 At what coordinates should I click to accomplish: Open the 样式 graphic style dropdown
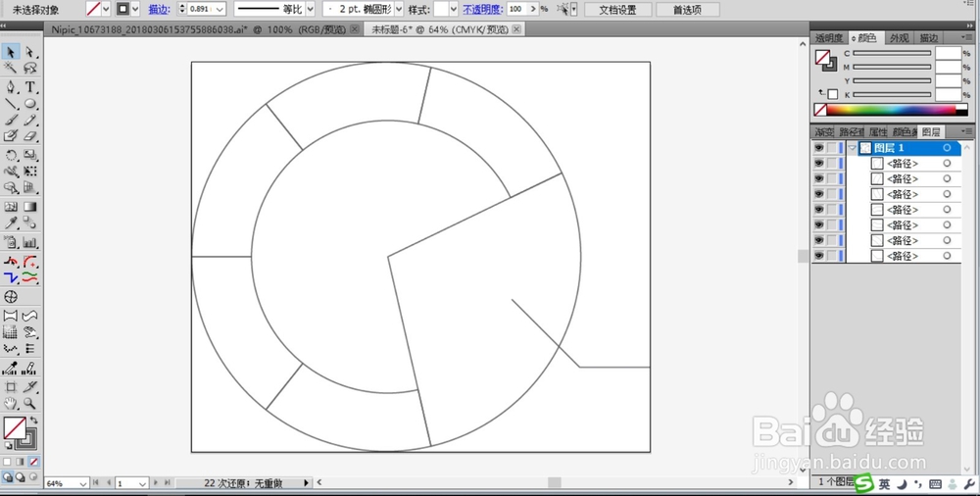[454, 10]
